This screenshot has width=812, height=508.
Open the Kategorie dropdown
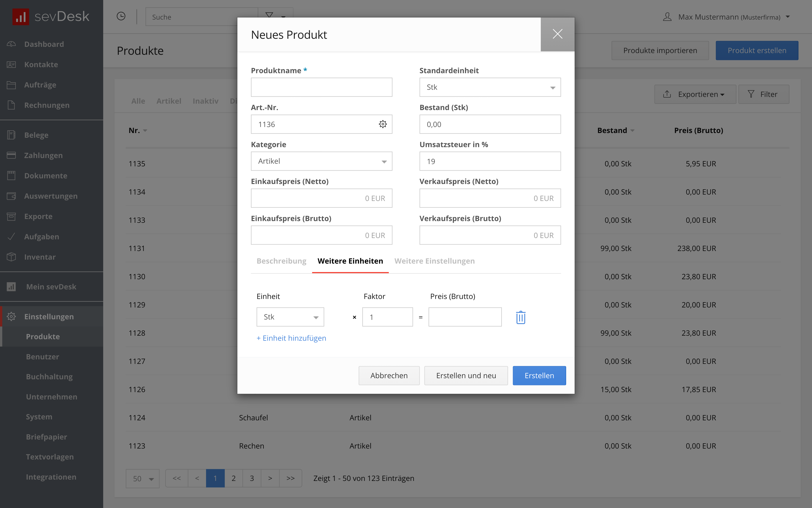pos(321,161)
